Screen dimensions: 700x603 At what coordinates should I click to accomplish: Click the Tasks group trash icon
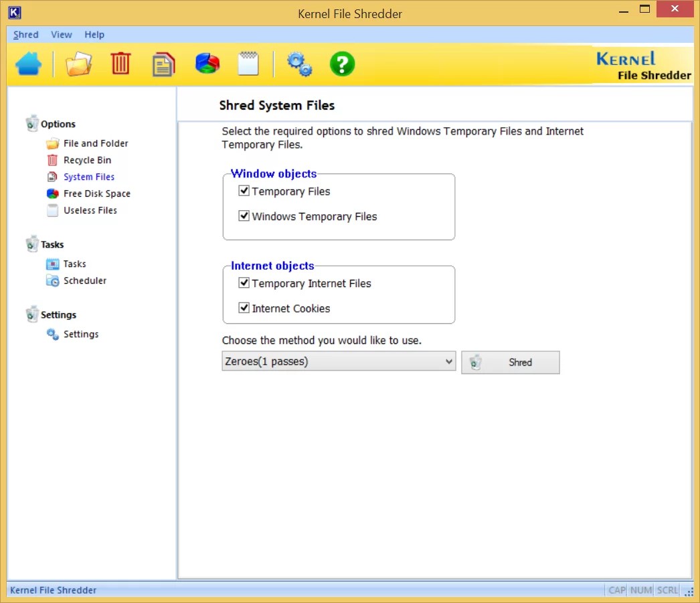point(31,244)
